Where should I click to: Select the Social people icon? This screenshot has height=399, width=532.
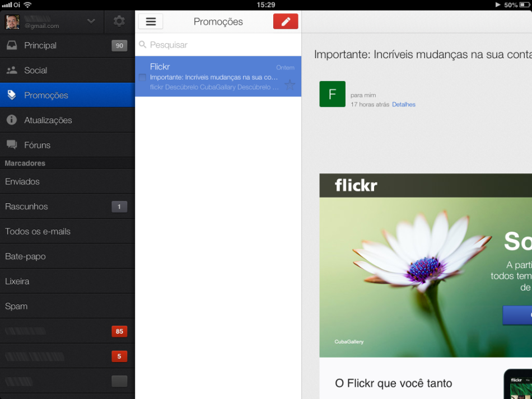[12, 71]
